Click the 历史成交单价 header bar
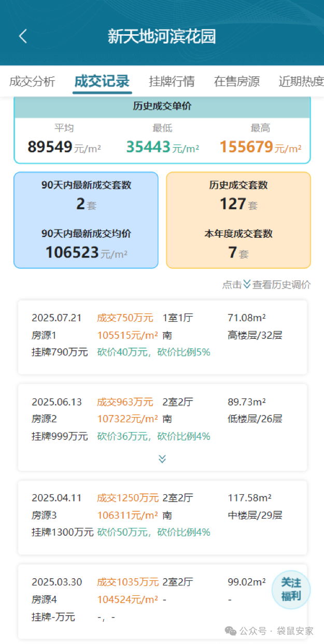324x644 pixels. click(x=162, y=106)
